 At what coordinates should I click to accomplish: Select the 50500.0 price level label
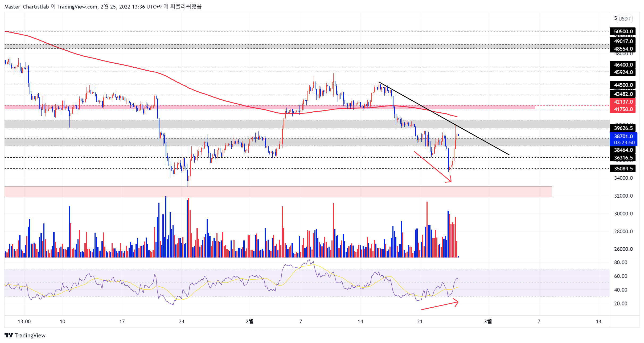pos(623,31)
